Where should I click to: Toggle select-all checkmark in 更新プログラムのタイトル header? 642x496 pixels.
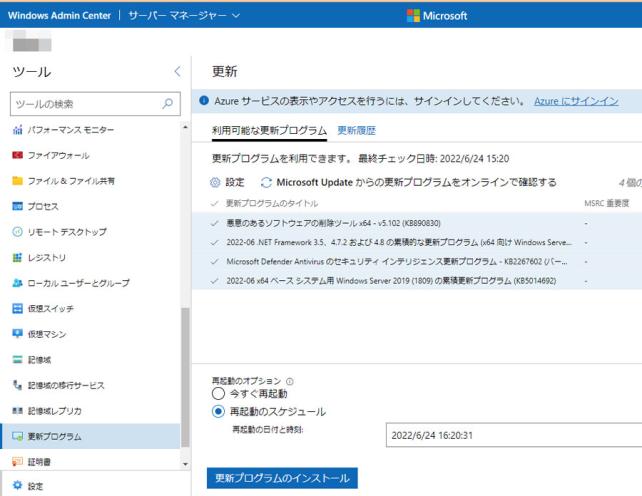point(215,203)
